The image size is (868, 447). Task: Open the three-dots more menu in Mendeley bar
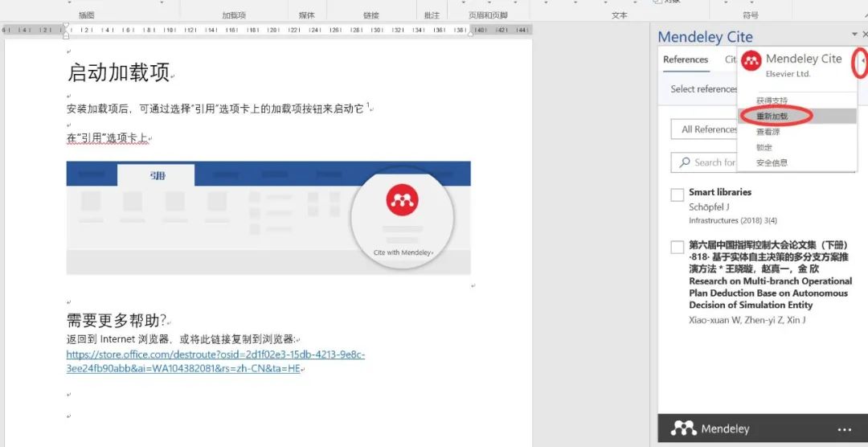[x=844, y=429]
